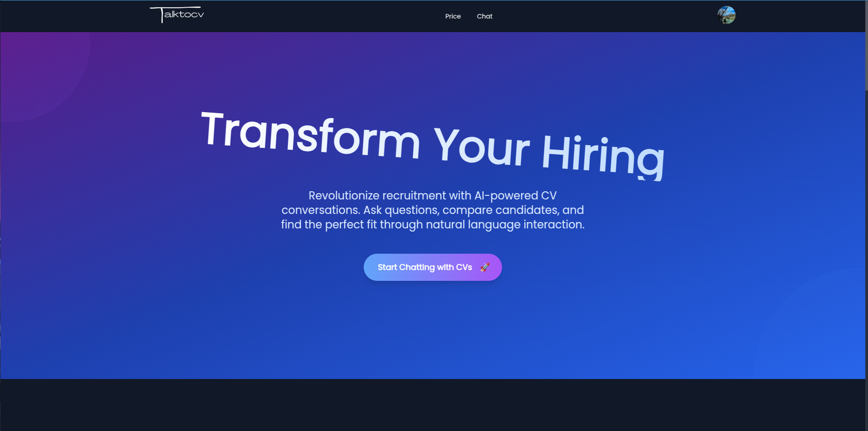Open the Price page link

point(453,16)
